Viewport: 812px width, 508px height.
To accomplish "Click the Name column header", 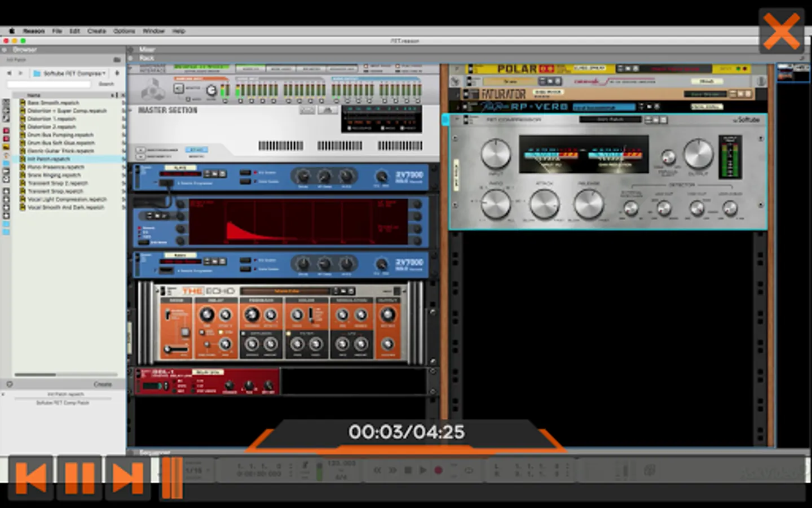I will pos(34,95).
